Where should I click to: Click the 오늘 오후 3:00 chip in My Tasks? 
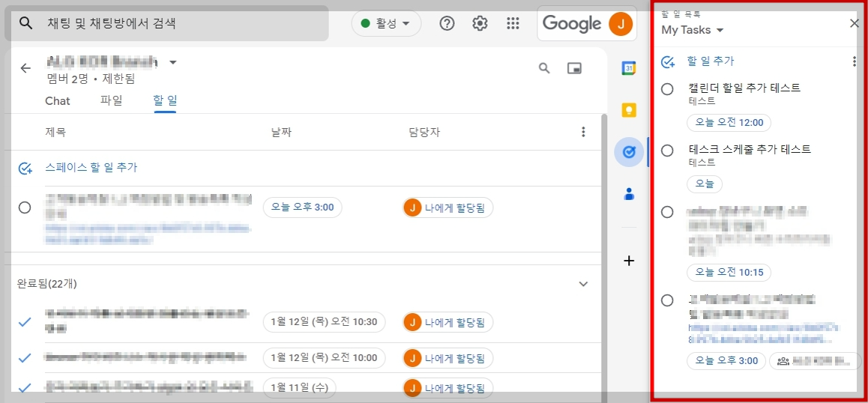[726, 361]
